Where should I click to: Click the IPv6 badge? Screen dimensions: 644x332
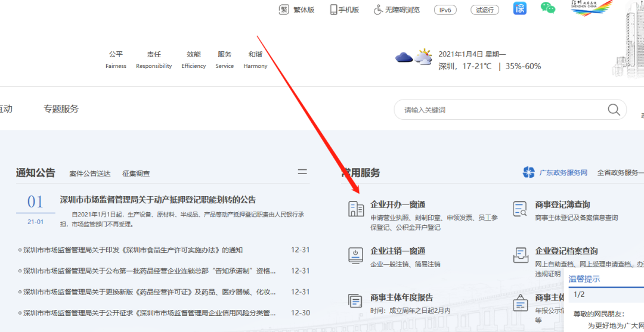click(445, 10)
